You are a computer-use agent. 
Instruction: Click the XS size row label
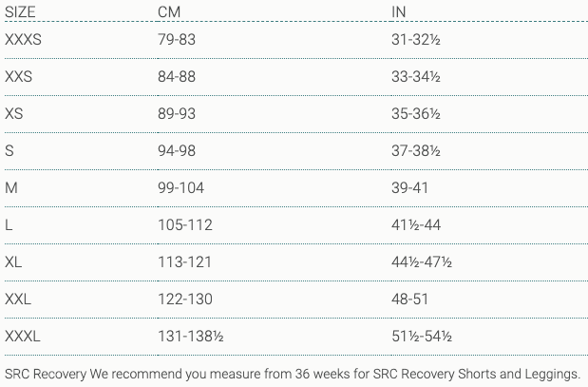pyautogui.click(x=14, y=114)
